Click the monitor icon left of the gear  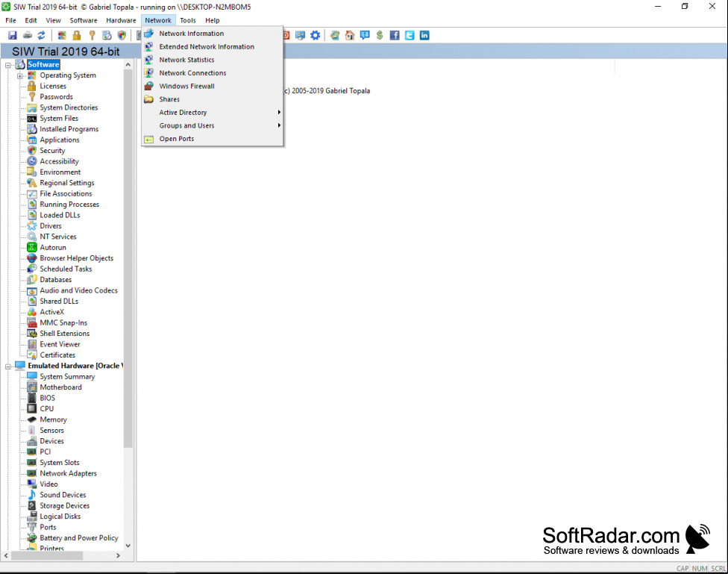click(301, 35)
